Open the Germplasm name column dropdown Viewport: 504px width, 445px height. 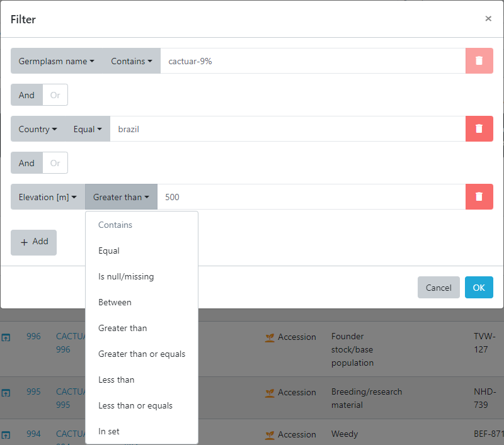tap(57, 61)
